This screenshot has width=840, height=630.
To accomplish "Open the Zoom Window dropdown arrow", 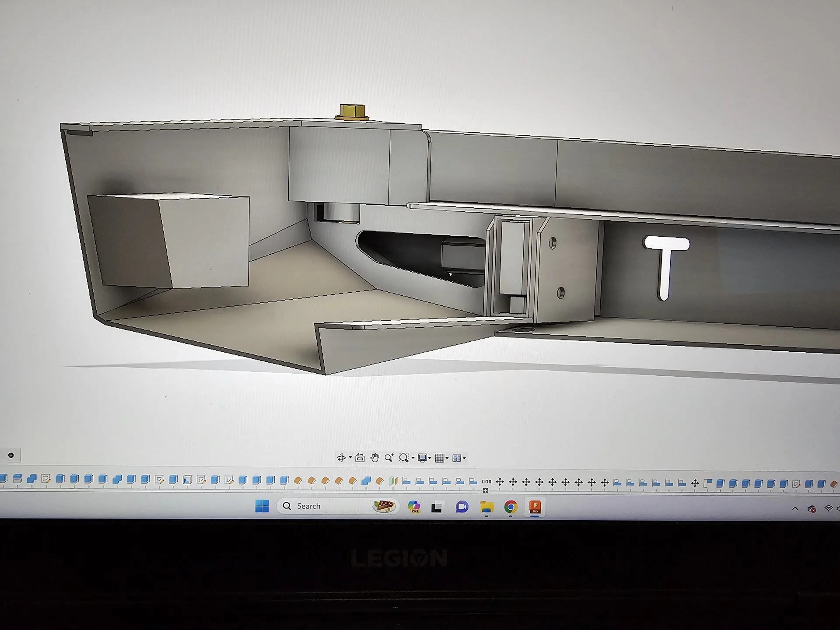I will tap(413, 458).
